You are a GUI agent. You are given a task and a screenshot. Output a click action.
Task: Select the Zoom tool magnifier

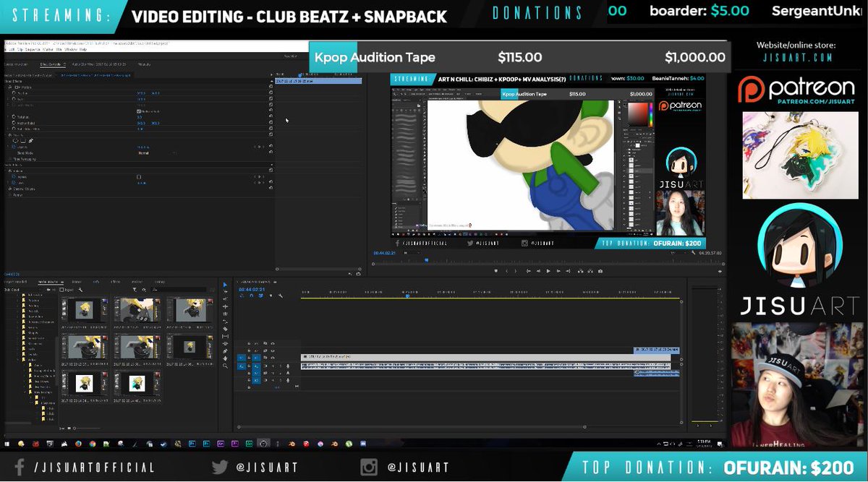tap(225, 366)
